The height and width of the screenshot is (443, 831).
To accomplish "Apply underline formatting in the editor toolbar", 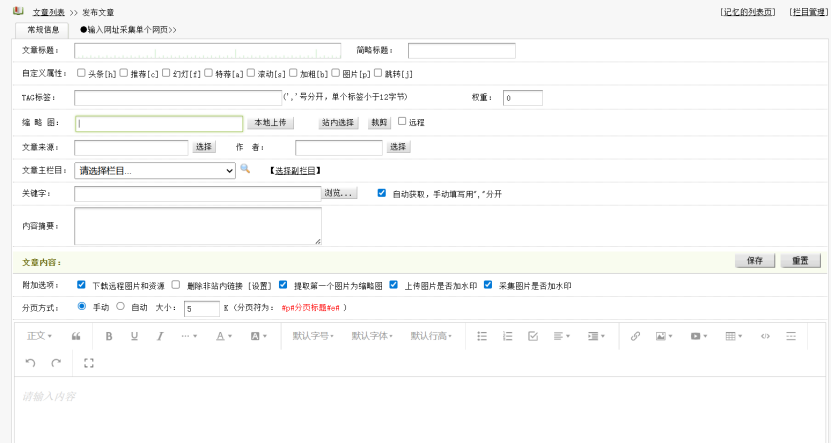I will 134,336.
